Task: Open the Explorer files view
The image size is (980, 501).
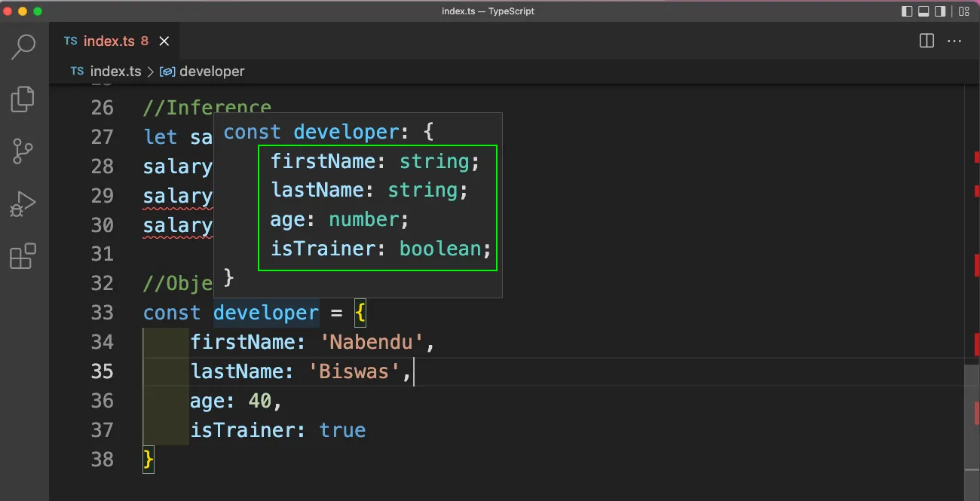Action: (x=23, y=99)
